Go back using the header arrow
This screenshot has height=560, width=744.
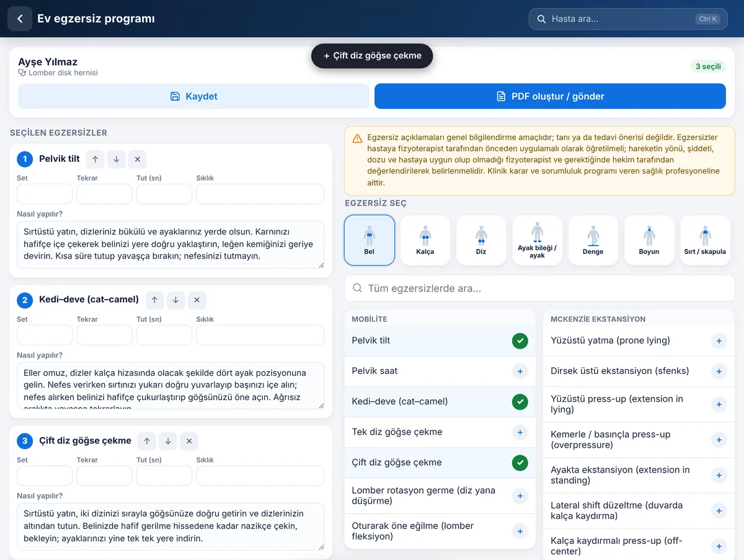(20, 19)
